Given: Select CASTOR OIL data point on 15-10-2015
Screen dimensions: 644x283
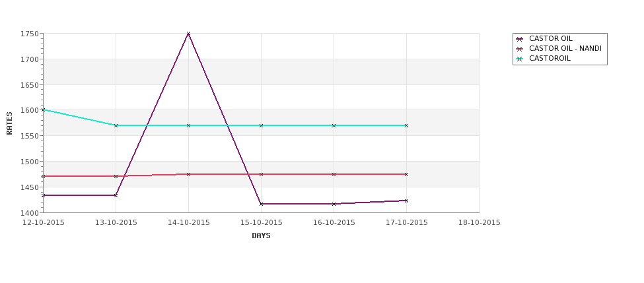Looking at the screenshot, I should coord(261,204).
